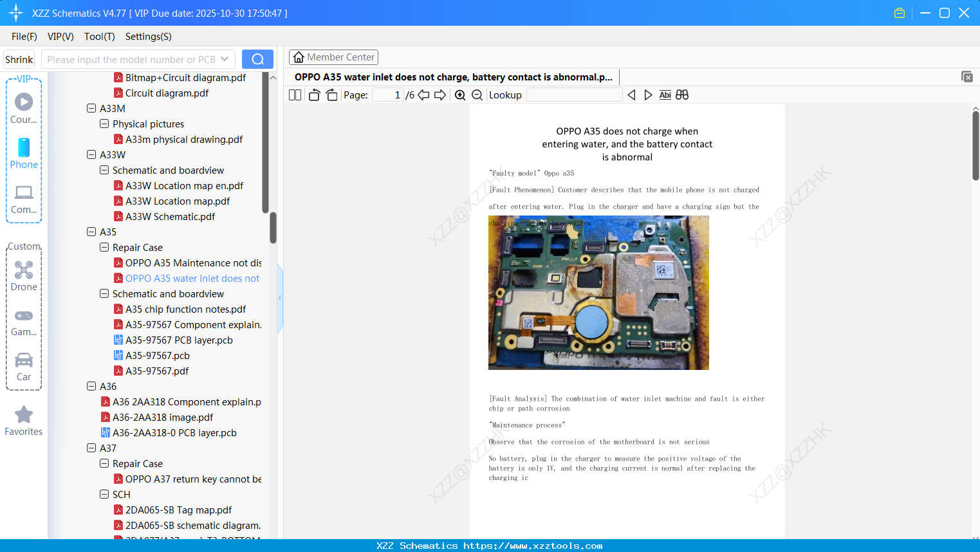This screenshot has height=552, width=980.
Task: Click the Shrink button
Action: pos(19,59)
